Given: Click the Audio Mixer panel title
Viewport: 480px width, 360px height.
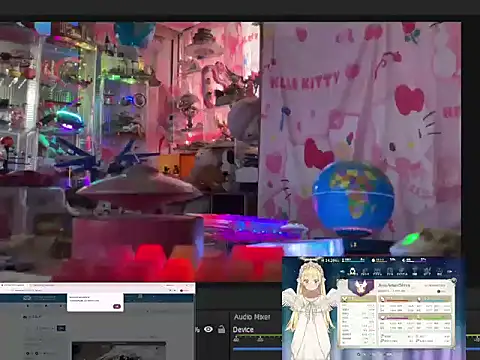Looking at the screenshot, I should tap(252, 317).
